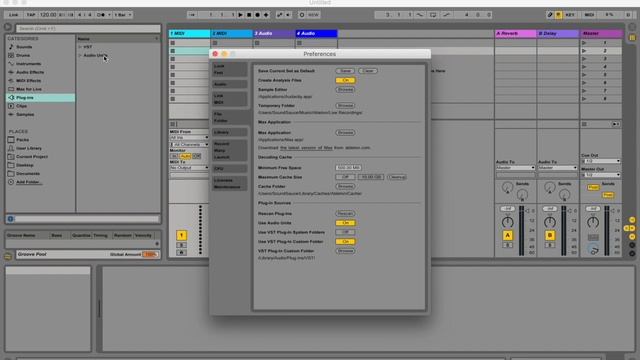Open Reverb track Audio To dropdown
The image size is (640, 360).
(515, 168)
